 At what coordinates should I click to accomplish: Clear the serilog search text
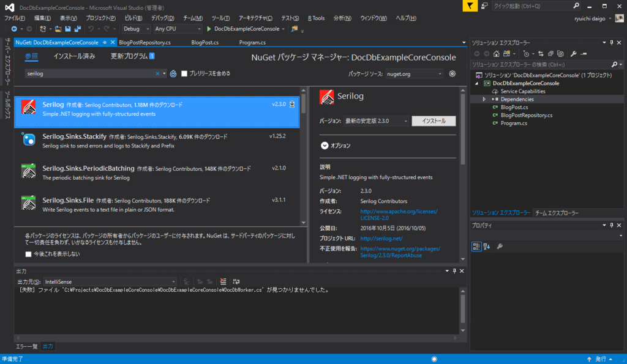(157, 73)
